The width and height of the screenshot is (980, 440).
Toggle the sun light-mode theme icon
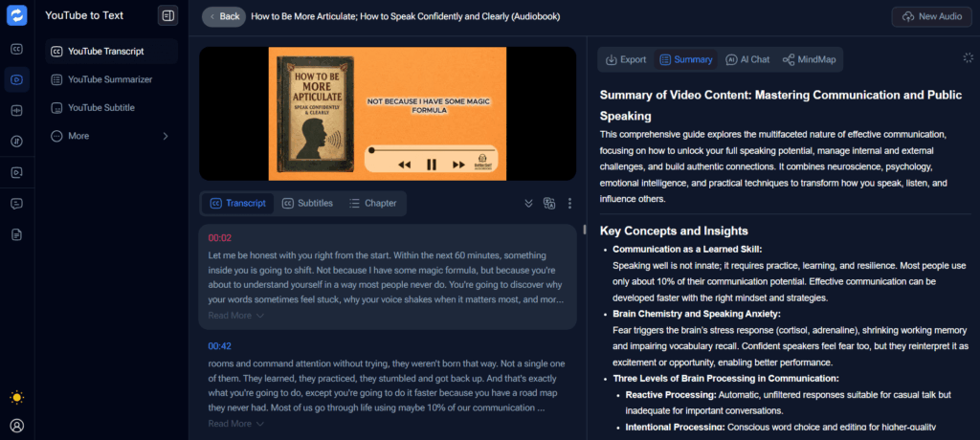[x=17, y=398]
